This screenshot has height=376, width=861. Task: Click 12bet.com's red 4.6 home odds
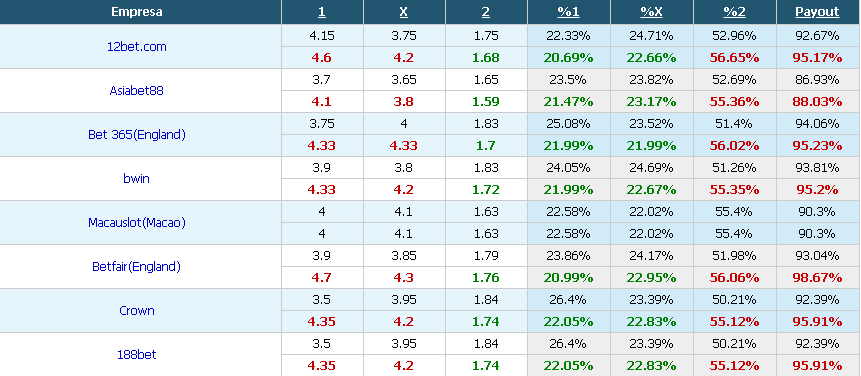321,58
